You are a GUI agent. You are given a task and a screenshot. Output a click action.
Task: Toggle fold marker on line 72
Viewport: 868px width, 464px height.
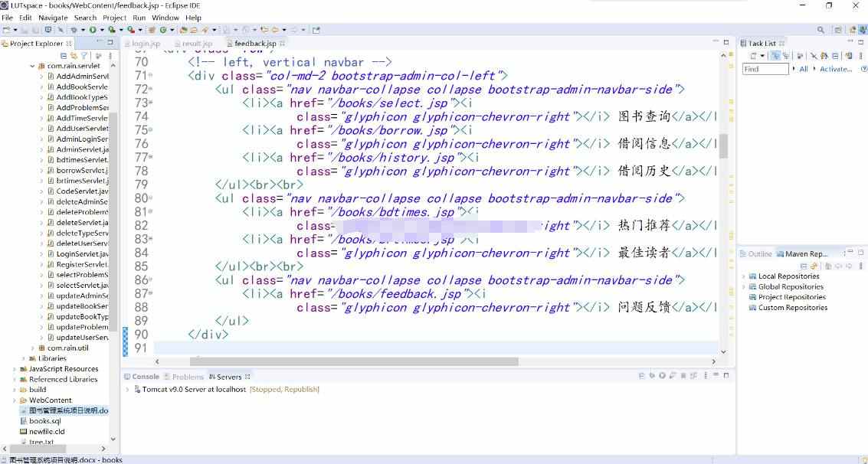[151, 89]
